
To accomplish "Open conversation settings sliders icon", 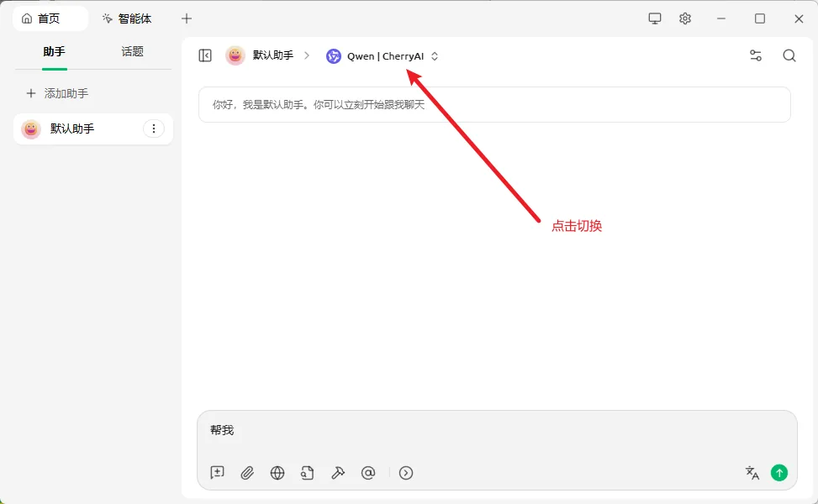I will pos(756,55).
